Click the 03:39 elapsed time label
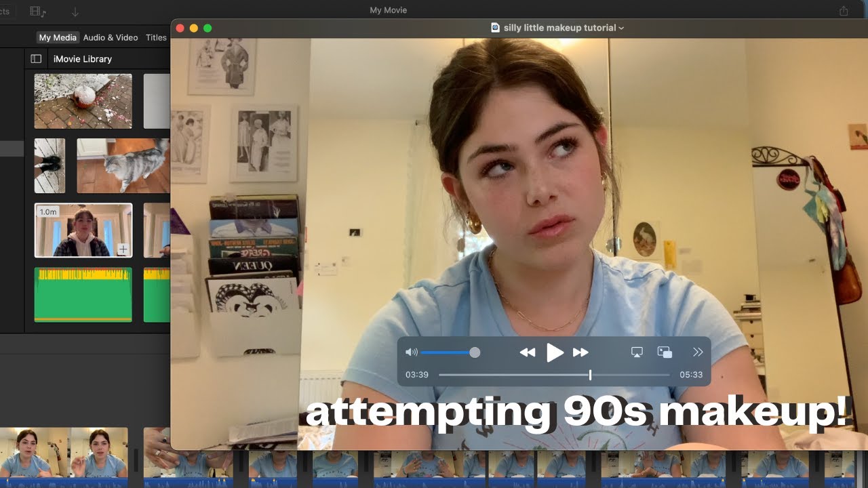 pos(417,375)
